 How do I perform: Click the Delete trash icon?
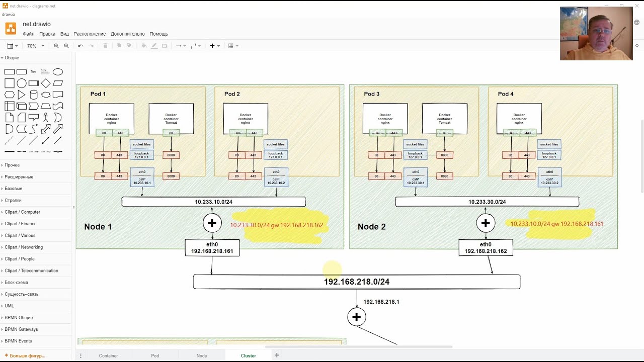[x=105, y=46]
